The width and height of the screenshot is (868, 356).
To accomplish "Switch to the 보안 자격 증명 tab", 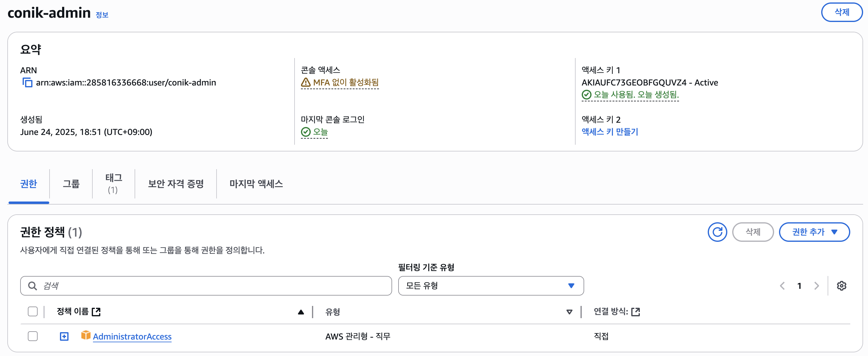I will tap(176, 184).
